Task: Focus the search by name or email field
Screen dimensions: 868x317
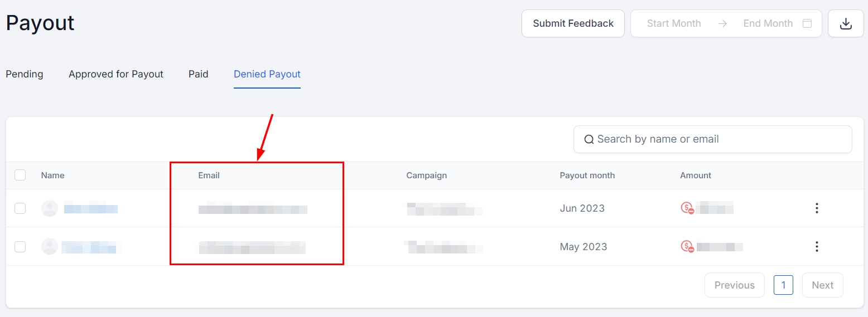Action: click(720, 139)
